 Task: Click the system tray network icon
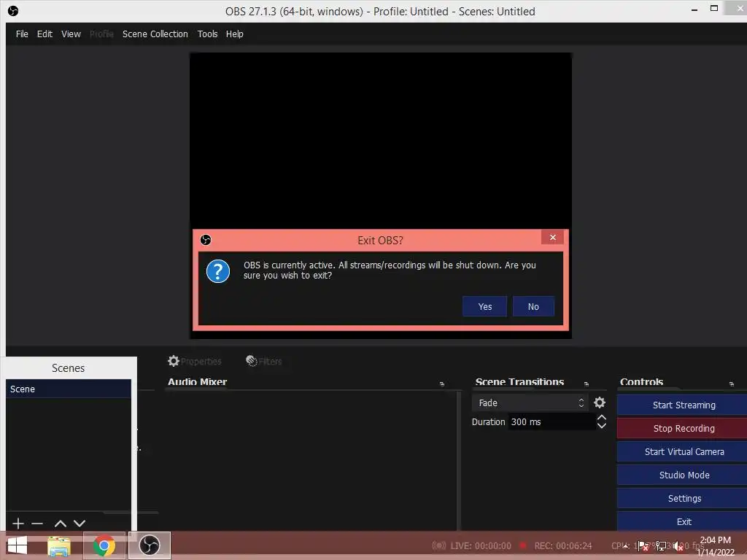(661, 546)
